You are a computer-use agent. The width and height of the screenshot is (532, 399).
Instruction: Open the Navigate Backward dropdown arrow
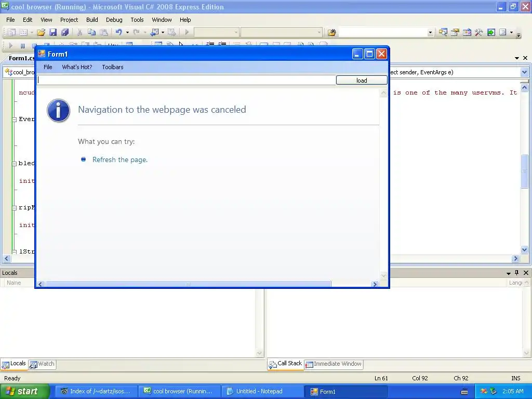tap(163, 32)
